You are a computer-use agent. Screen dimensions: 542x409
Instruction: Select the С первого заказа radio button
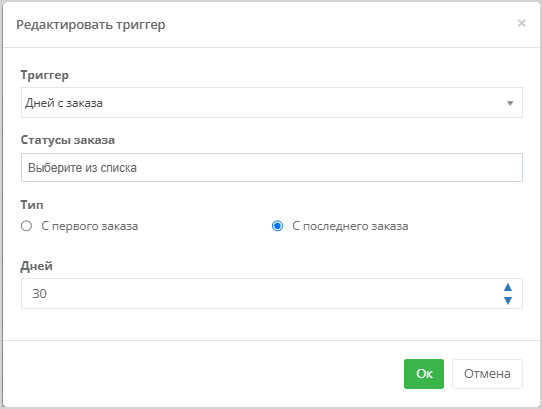pyautogui.click(x=26, y=226)
